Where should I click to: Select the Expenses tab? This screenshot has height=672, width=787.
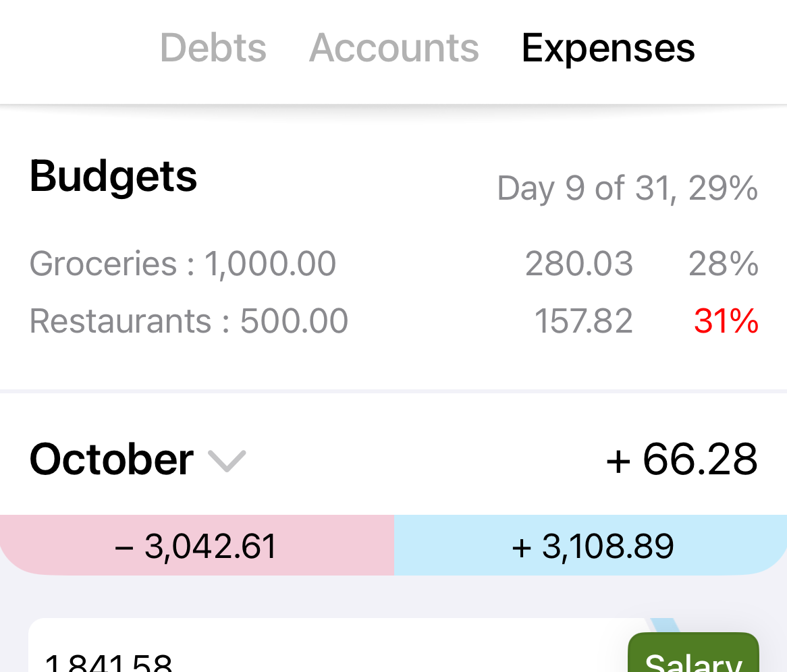tap(608, 48)
